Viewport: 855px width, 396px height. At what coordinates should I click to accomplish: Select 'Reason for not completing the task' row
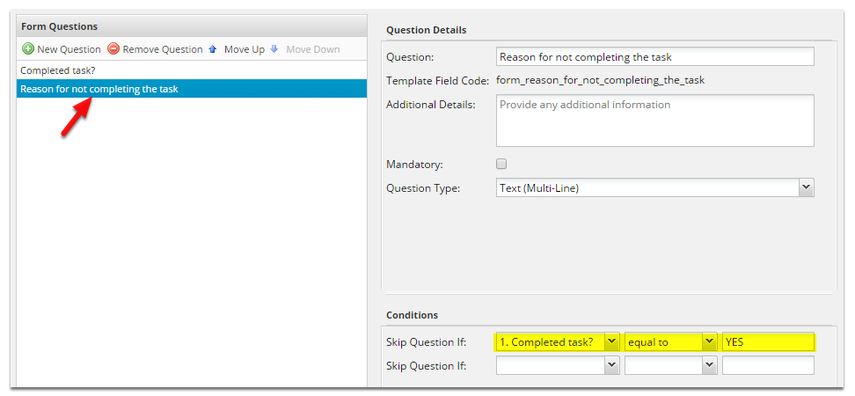pyautogui.click(x=192, y=89)
